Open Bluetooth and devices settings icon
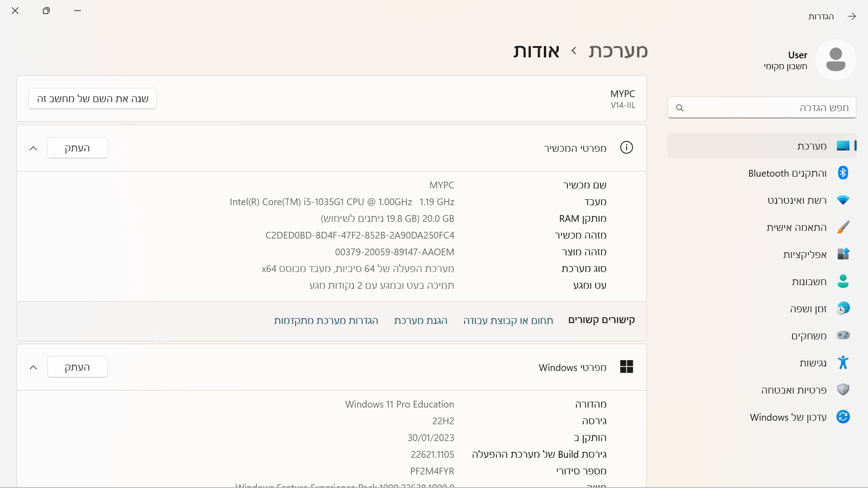868x488 pixels. [843, 173]
